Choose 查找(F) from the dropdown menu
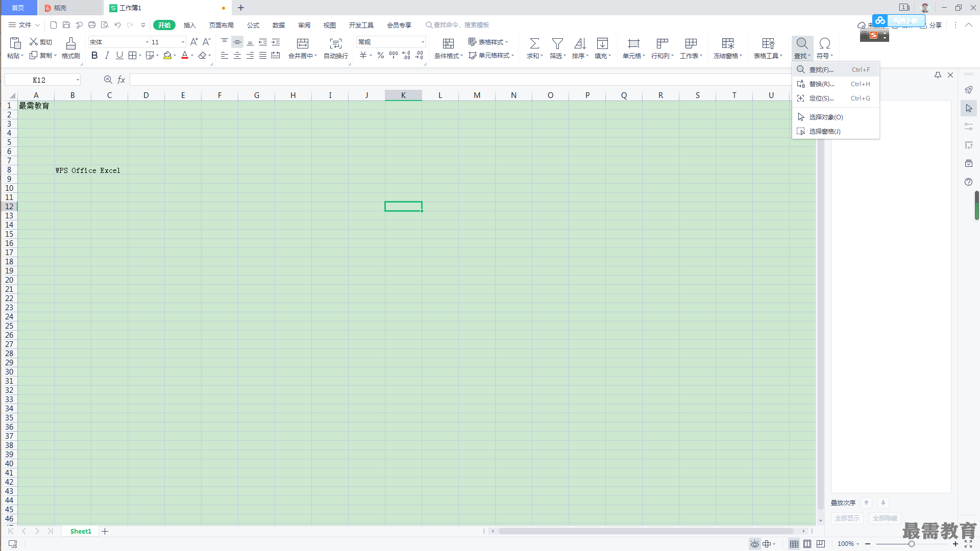The height and width of the screenshot is (551, 980). [x=836, y=69]
